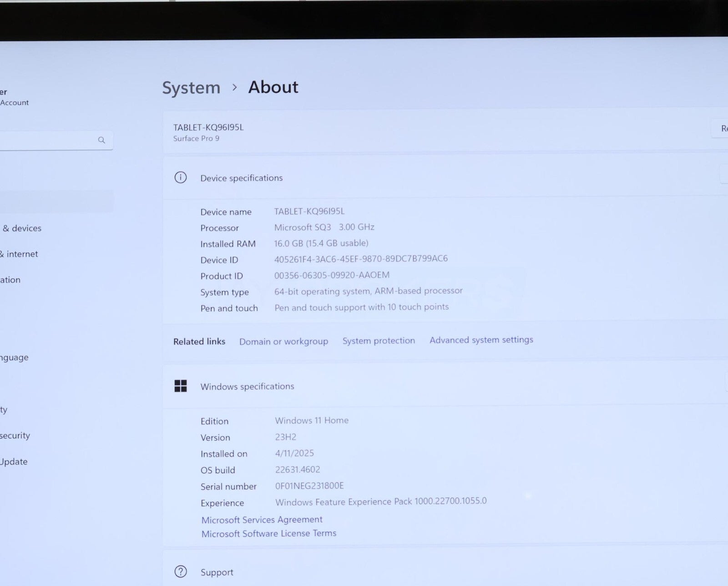Open Domain or workgroup link
The height and width of the screenshot is (586, 728).
(x=283, y=341)
